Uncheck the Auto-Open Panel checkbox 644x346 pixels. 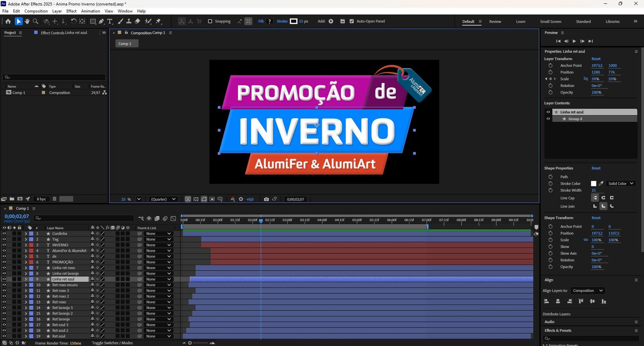click(x=352, y=21)
